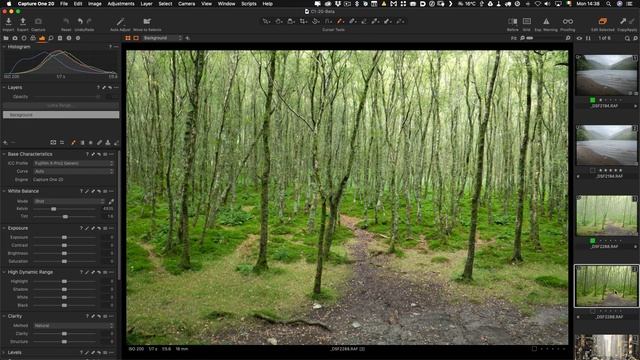Viewport: 640px width, 360px height.
Task: Open the Layer menu
Action: pos(146,4)
